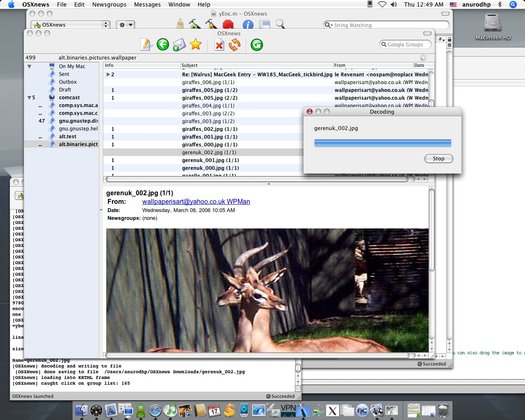The width and height of the screenshot is (525, 420).
Task: Click the String Matching search field
Action: pyautogui.click(x=386, y=25)
